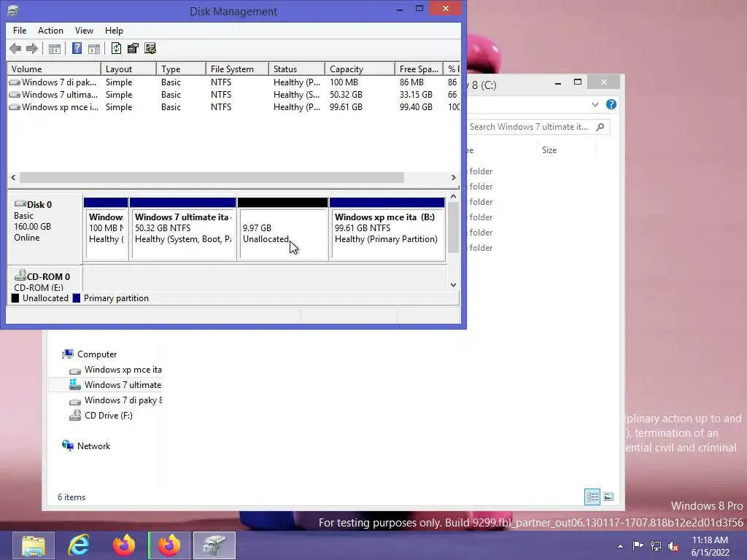747x560 pixels.
Task: Open Action Center flag tray icon
Action: click(x=638, y=545)
